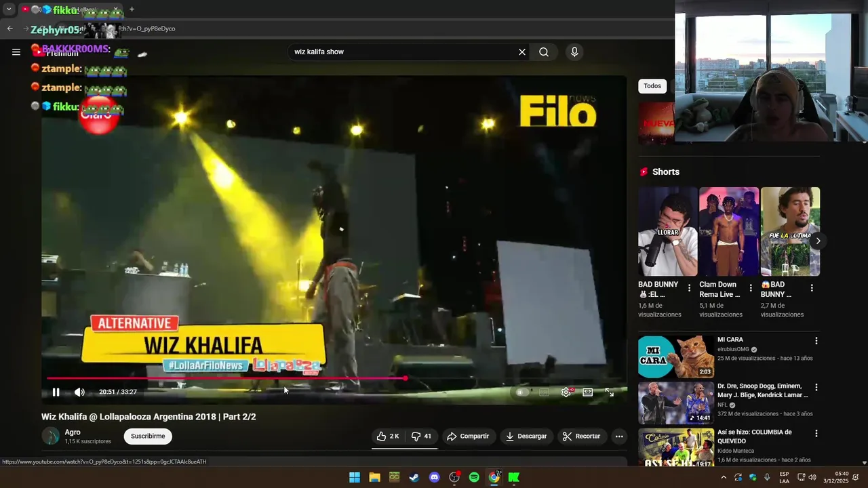Open Kick app from taskbar

[x=514, y=477]
